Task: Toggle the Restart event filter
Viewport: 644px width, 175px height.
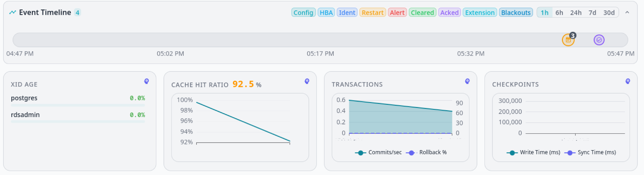Action: point(373,13)
